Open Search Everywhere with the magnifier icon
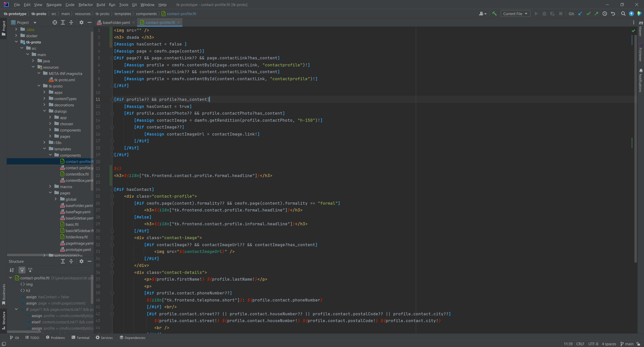 624,14
